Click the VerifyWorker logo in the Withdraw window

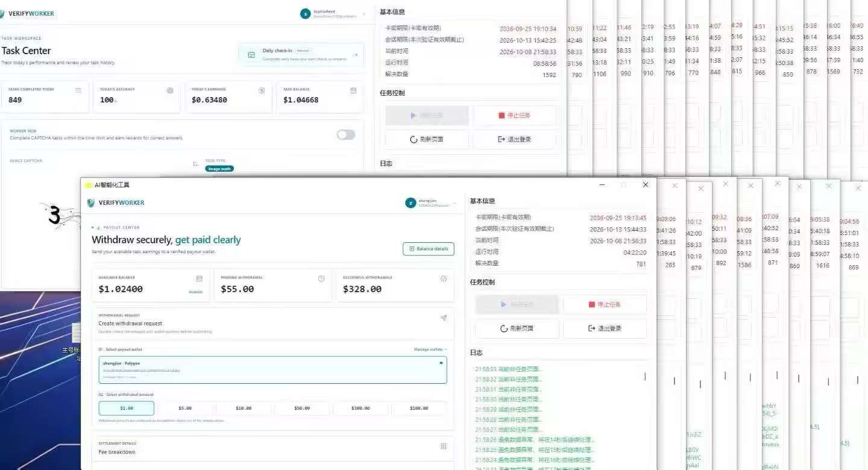coord(116,202)
